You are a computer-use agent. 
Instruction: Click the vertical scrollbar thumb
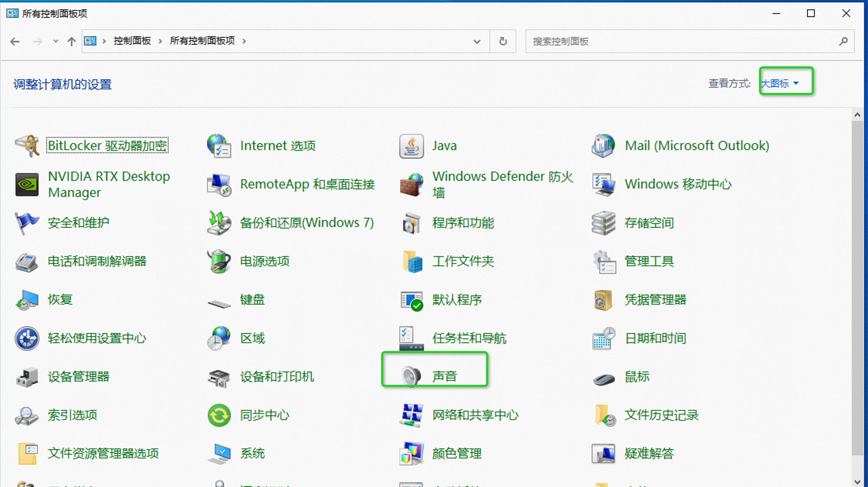857,288
